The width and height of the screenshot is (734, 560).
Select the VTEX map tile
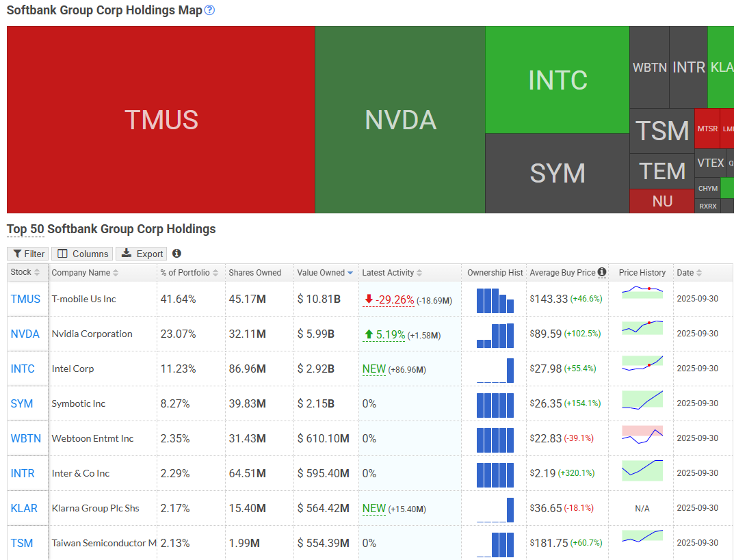(x=710, y=163)
